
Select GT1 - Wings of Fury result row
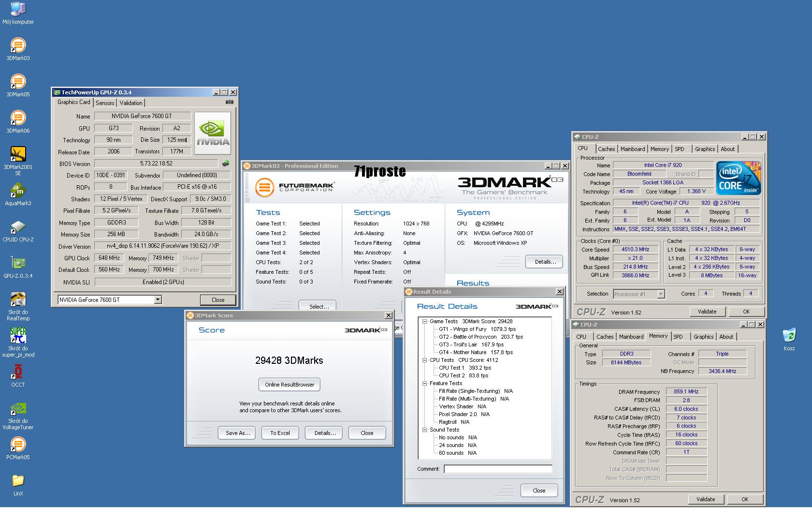click(477, 329)
